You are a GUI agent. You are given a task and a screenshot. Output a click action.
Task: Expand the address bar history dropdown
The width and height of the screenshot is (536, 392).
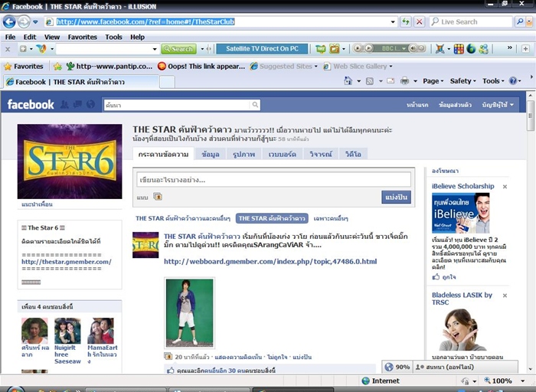click(393, 22)
